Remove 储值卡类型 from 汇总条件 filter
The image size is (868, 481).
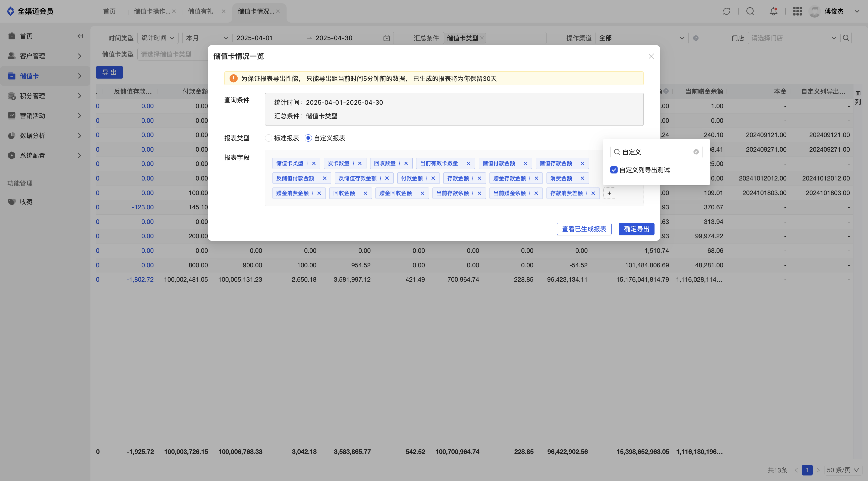pyautogui.click(x=482, y=38)
